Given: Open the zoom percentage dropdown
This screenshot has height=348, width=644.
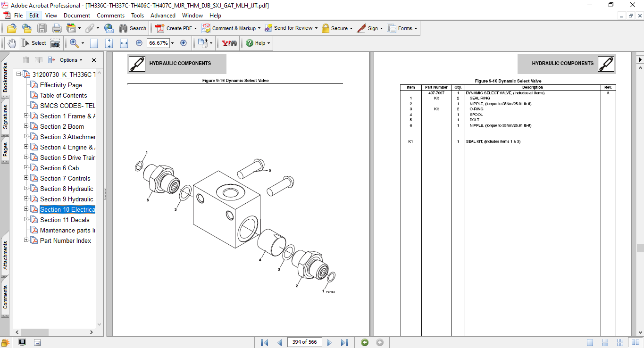Looking at the screenshot, I should point(172,43).
